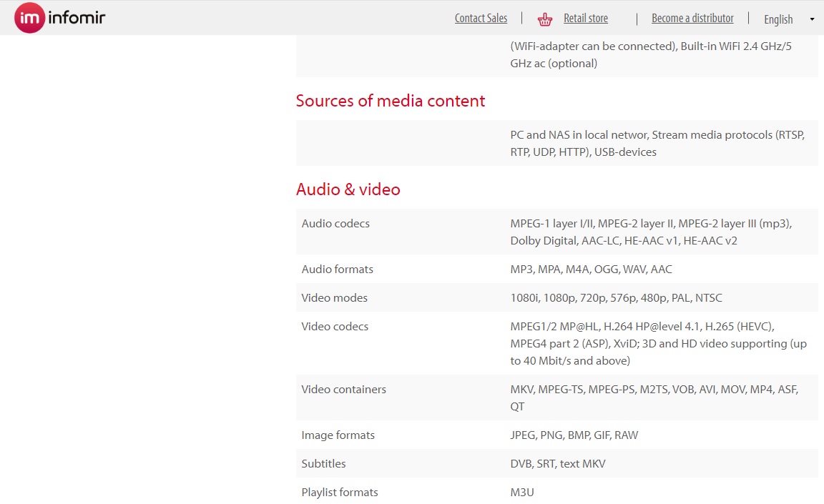Click the 'Subtitles' row label
The width and height of the screenshot is (824, 504).
[x=323, y=464]
